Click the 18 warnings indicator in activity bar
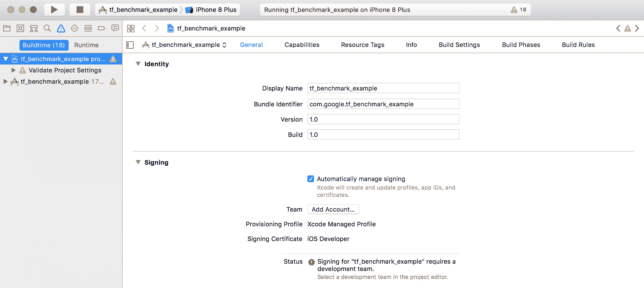 pyautogui.click(x=519, y=10)
